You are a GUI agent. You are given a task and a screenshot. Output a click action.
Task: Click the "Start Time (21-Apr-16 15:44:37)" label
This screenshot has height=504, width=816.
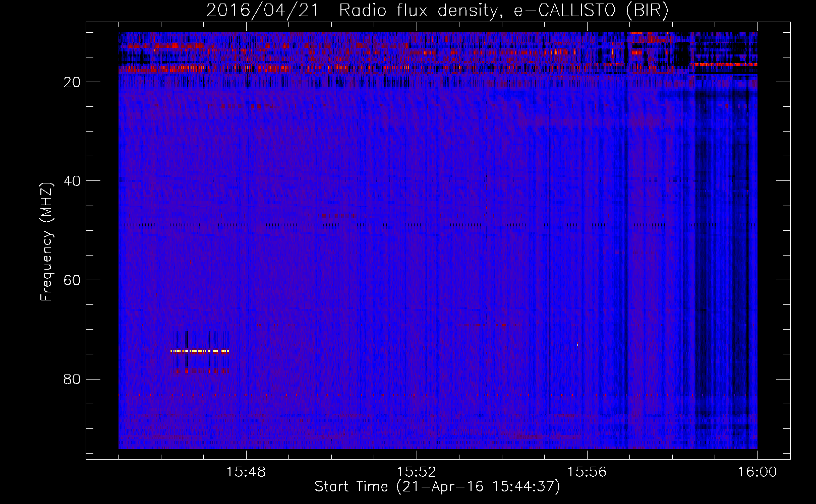437,487
